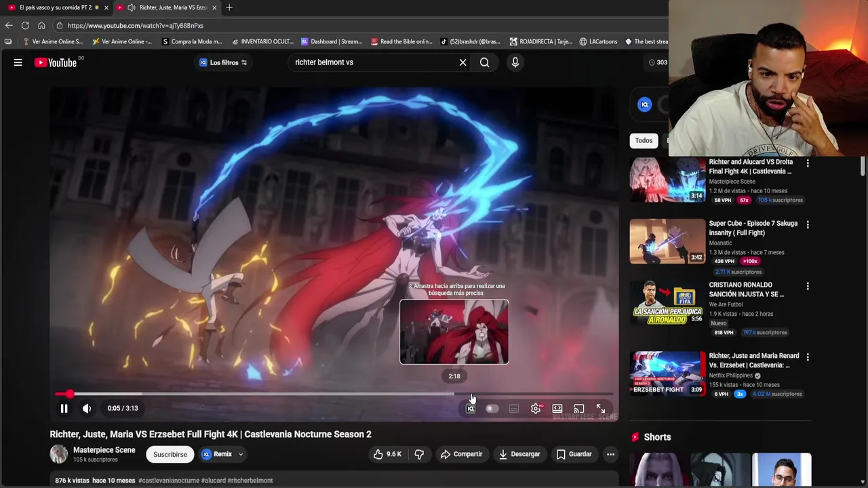Click the #ritcherbelmont hashtag
Image resolution: width=868 pixels, height=488 pixels.
(x=250, y=481)
